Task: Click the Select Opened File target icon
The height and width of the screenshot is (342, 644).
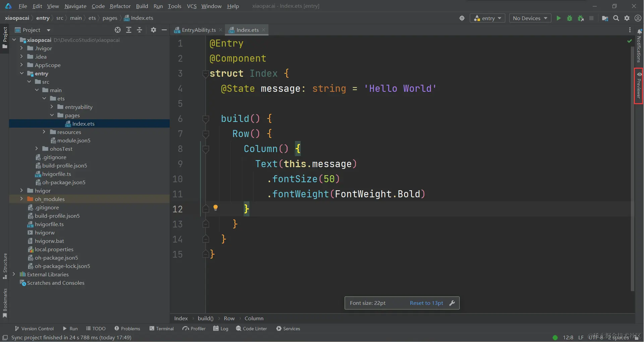Action: click(x=118, y=30)
